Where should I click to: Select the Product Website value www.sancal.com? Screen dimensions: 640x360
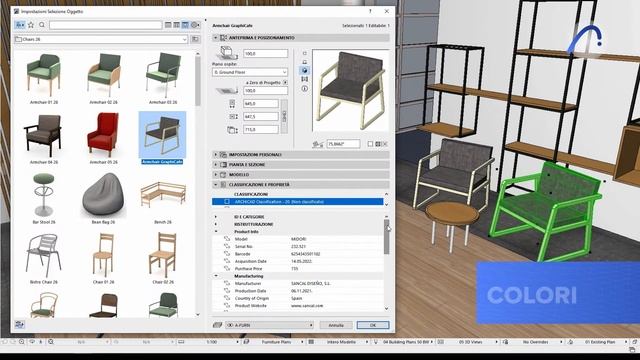[x=307, y=306]
